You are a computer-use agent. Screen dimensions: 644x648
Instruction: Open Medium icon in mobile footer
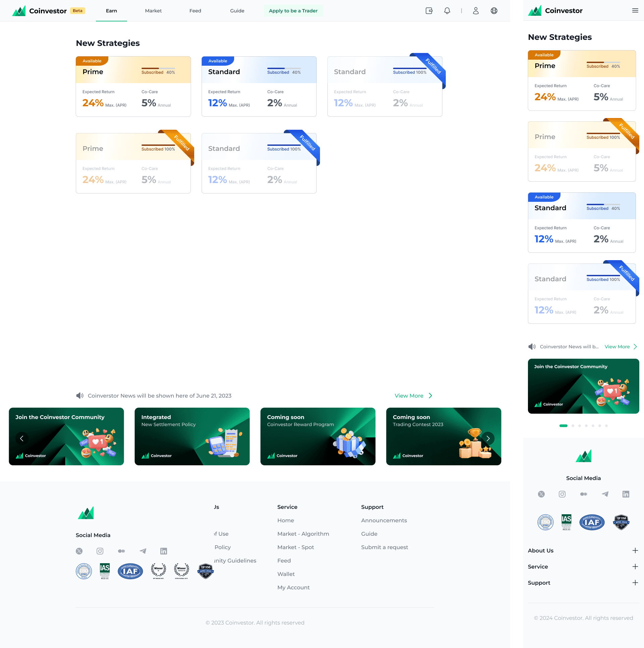584,494
